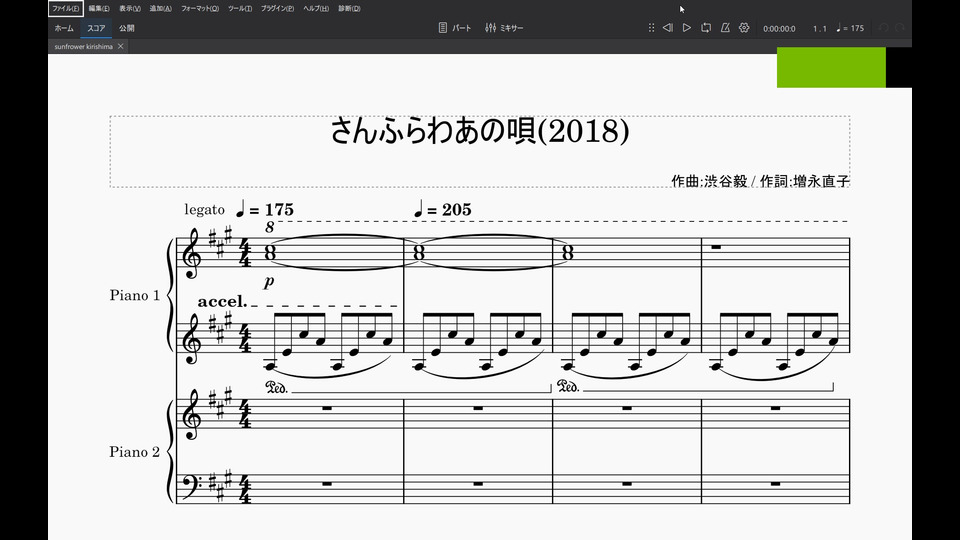
Task: Open the 編集(E) menu
Action: coord(99,9)
